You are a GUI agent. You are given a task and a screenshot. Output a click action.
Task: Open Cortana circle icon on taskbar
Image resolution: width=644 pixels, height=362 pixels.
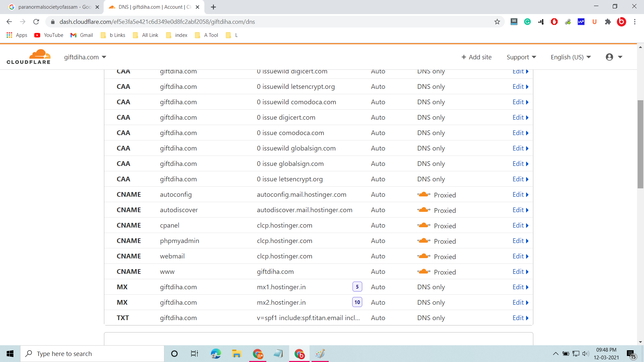pyautogui.click(x=174, y=354)
